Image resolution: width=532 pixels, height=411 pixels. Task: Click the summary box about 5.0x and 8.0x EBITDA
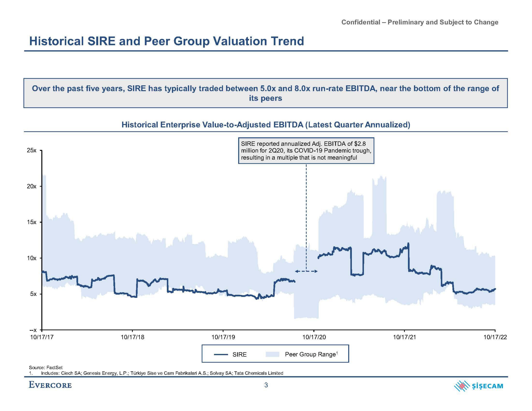point(266,93)
